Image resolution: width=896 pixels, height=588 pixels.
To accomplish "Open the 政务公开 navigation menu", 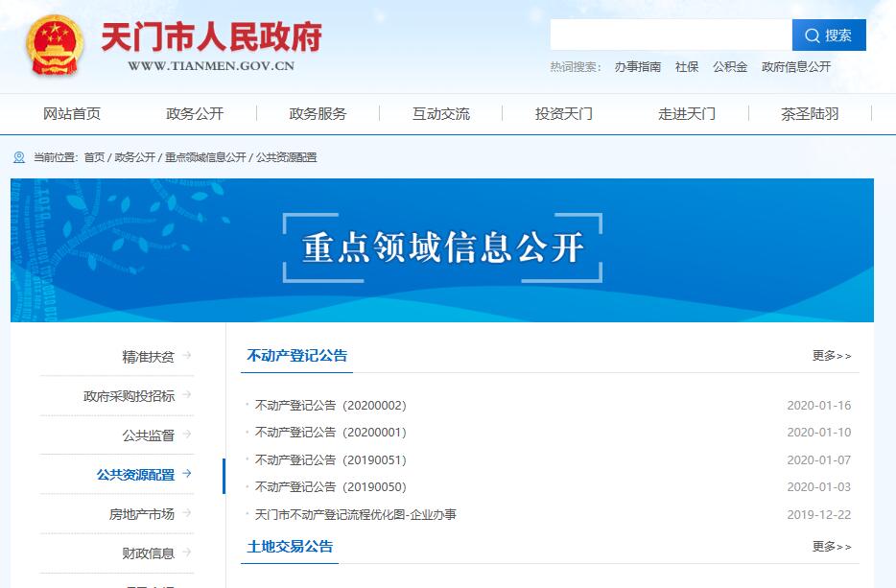I will click(x=195, y=114).
